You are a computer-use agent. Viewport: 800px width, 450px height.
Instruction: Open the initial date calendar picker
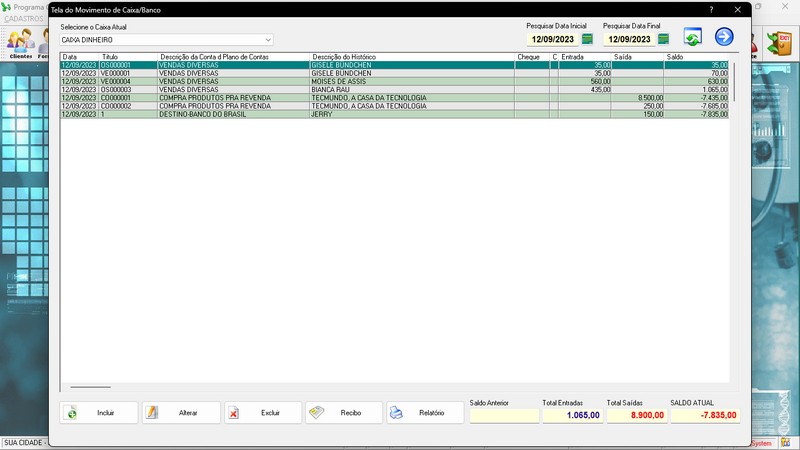coord(587,39)
